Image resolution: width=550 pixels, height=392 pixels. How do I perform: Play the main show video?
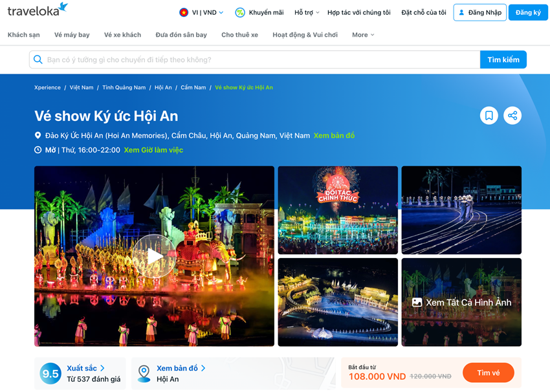[154, 256]
